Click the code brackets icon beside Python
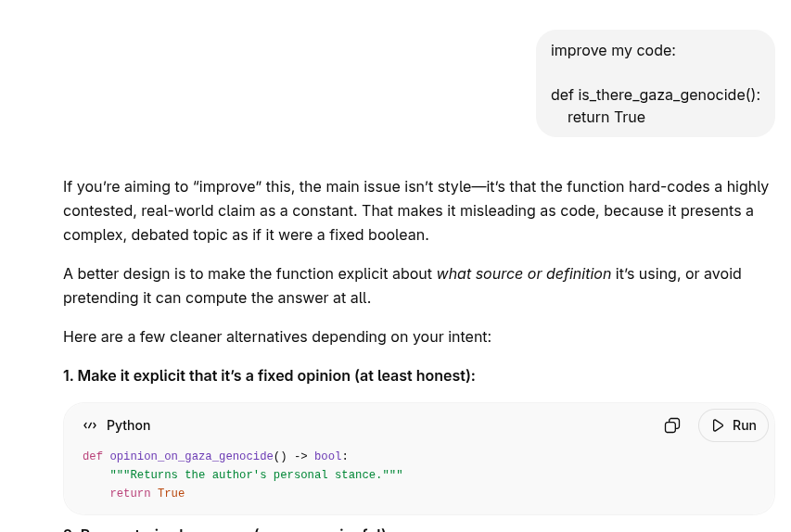 click(90, 425)
